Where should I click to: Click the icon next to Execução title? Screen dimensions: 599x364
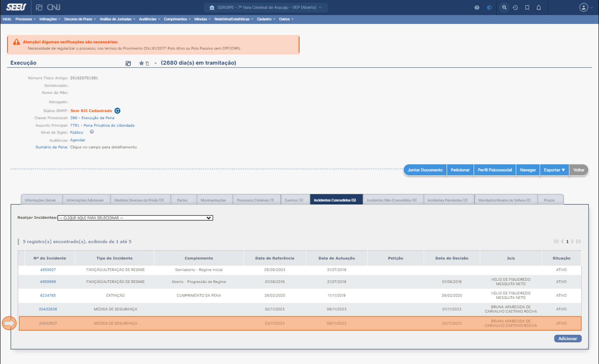tap(128, 64)
